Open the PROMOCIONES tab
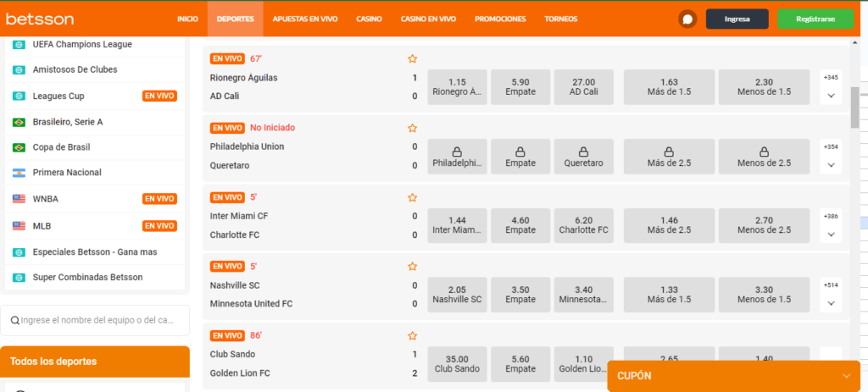The height and width of the screenshot is (392, 868). [x=500, y=19]
